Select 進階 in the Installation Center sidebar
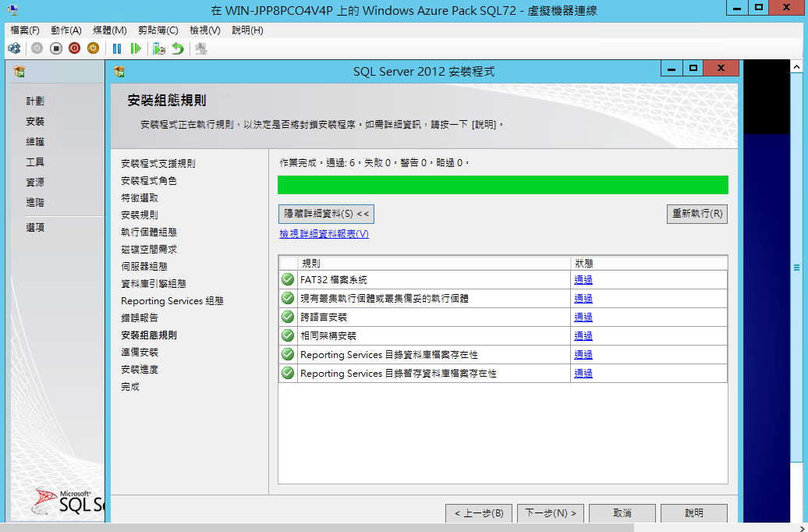Viewport: 808px width, 532px height. click(x=35, y=203)
